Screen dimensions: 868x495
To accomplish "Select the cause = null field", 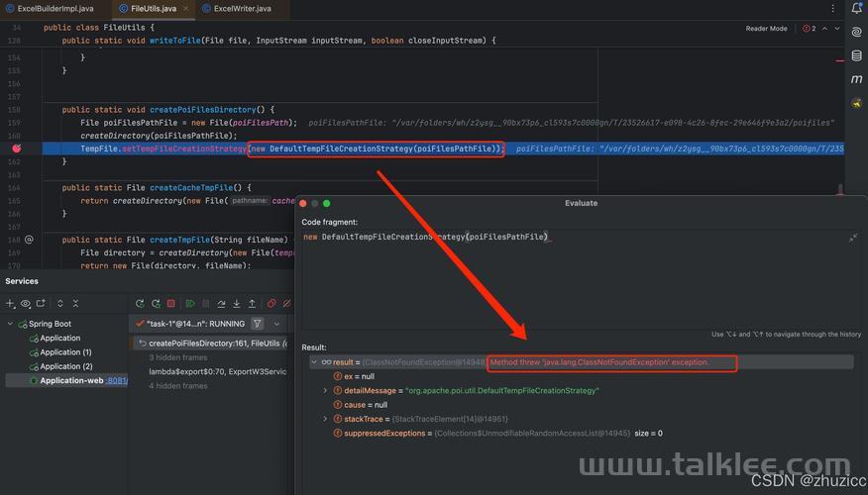I will [x=361, y=405].
